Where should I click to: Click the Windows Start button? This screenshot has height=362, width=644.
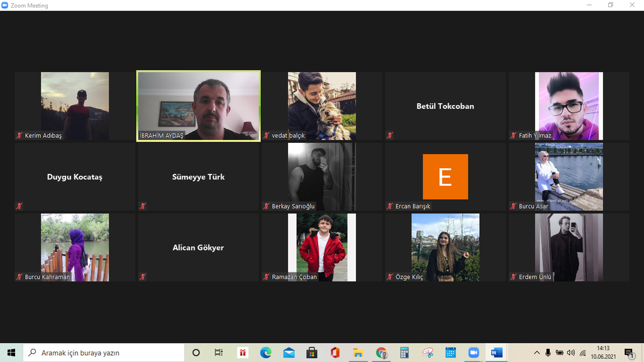tap(11, 353)
